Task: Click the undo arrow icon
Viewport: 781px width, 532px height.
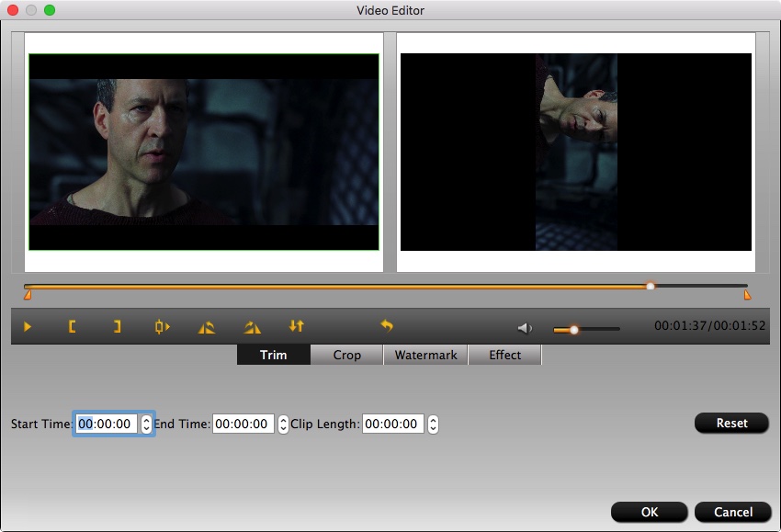Action: [x=387, y=326]
